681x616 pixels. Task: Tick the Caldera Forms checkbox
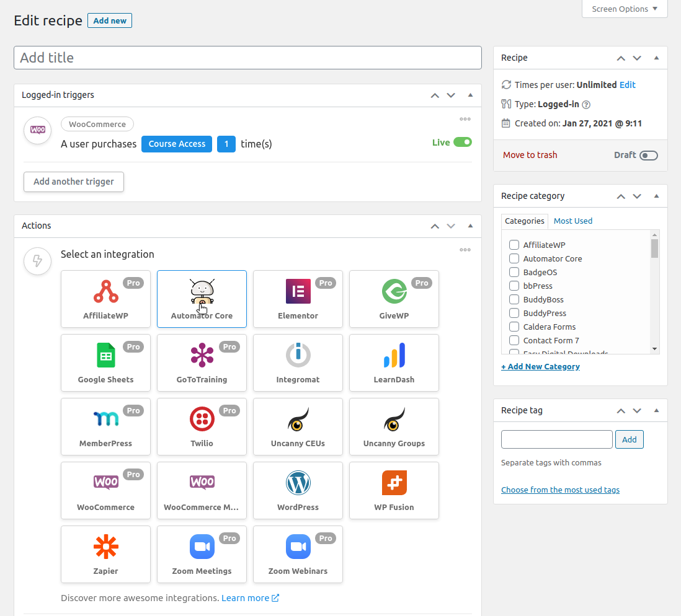point(514,327)
